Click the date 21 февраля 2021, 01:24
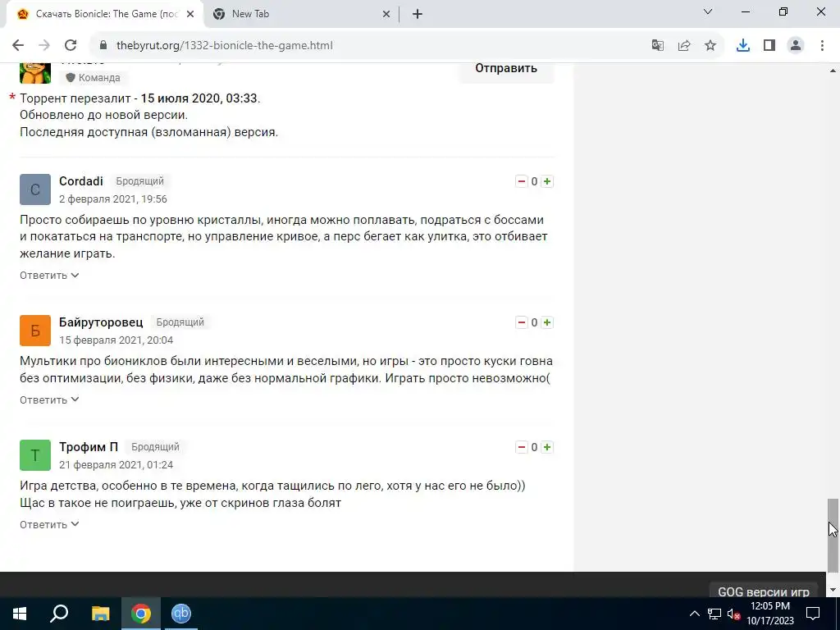840x630 pixels. coord(116,465)
